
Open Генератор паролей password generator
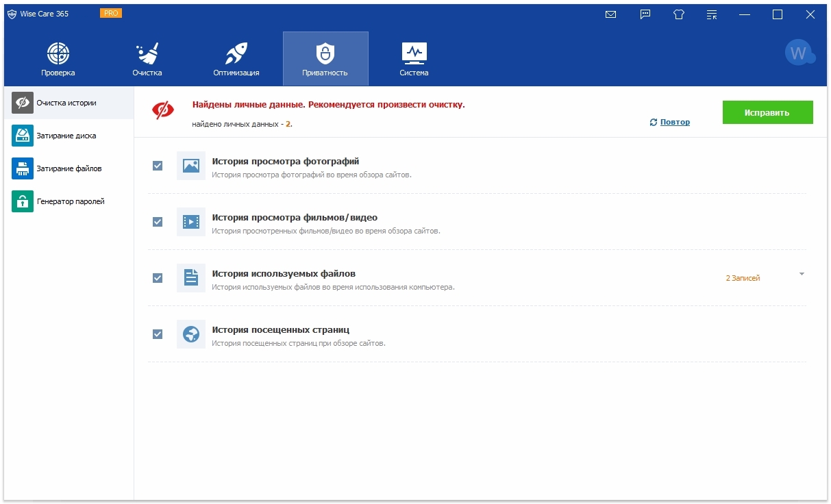(70, 201)
